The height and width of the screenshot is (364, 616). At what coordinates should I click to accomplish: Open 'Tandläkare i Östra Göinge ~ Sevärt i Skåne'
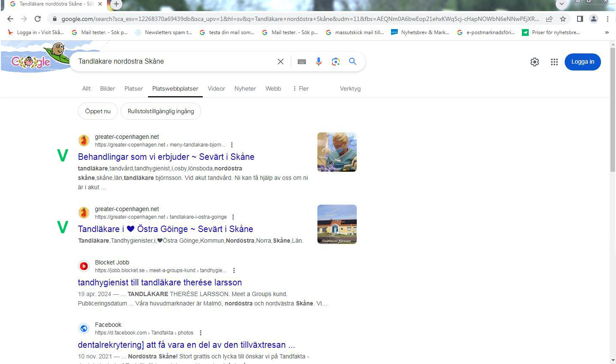(x=166, y=229)
